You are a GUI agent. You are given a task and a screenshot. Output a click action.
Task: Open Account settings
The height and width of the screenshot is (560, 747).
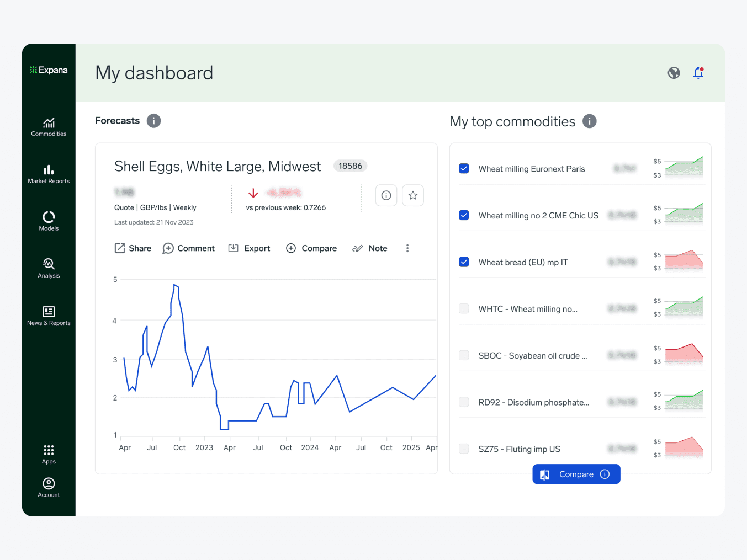click(49, 488)
